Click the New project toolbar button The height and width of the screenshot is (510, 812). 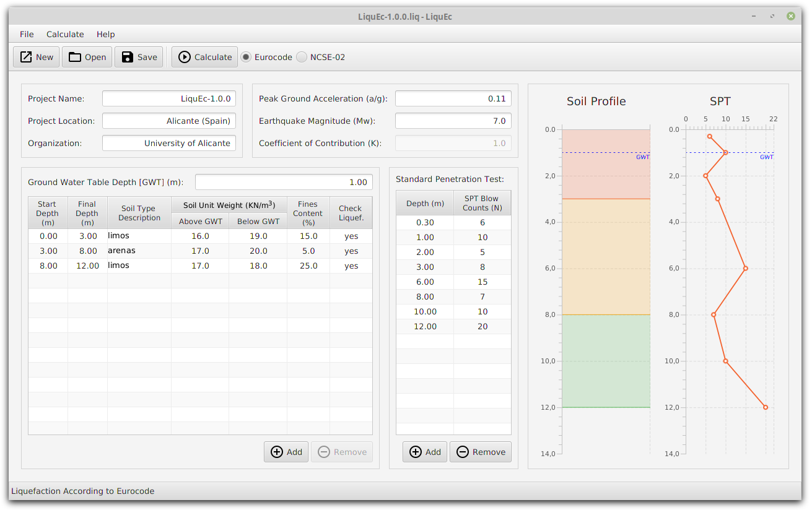tap(37, 57)
